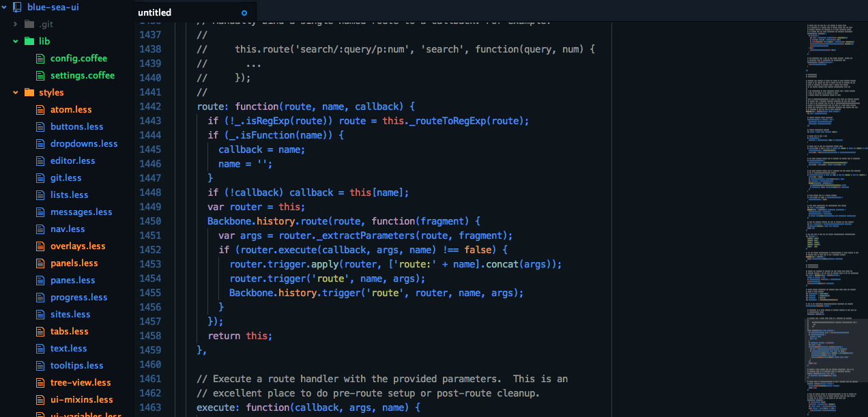Click the file icon beside git.less
Image resolution: width=868 pixels, height=417 pixels.
click(41, 177)
